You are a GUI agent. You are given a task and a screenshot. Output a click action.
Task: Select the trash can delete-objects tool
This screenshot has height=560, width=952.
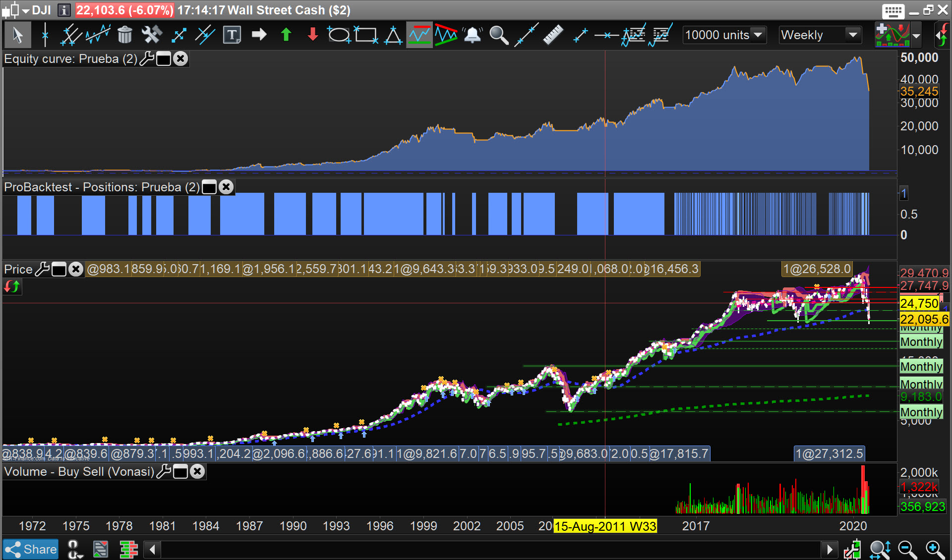125,35
